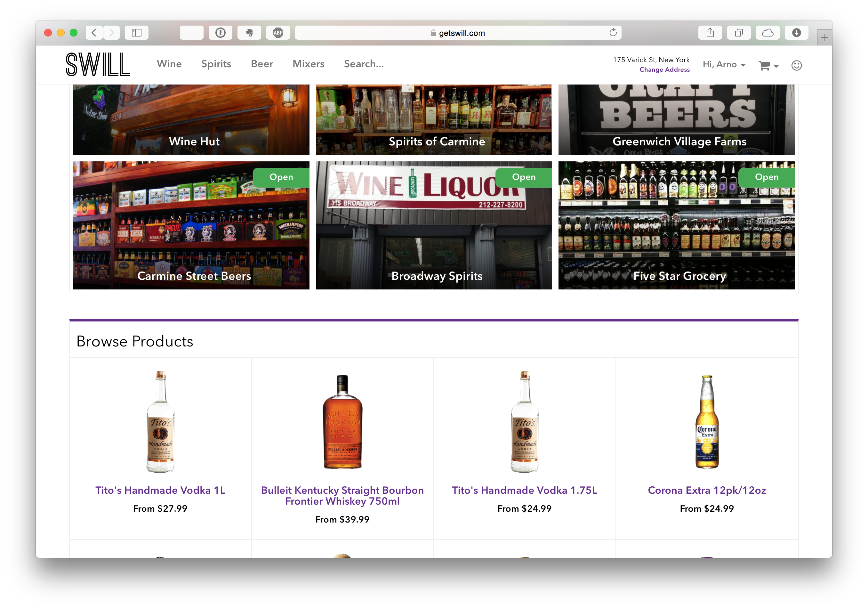Open the shopping cart dropdown
Screen dimensions: 868x609
768,66
